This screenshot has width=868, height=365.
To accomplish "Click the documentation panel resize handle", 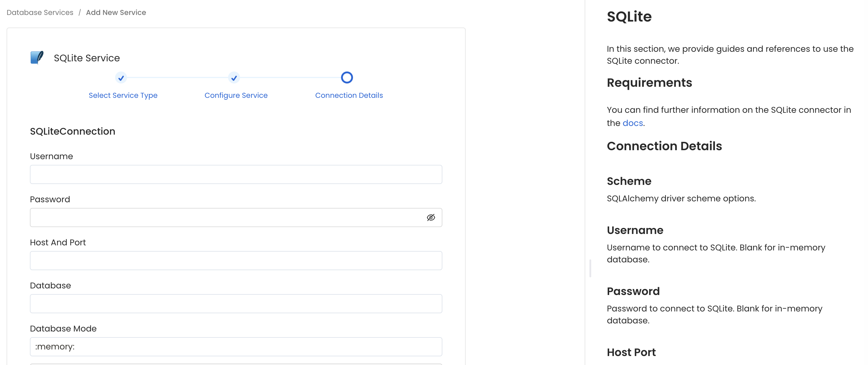I will click(590, 268).
